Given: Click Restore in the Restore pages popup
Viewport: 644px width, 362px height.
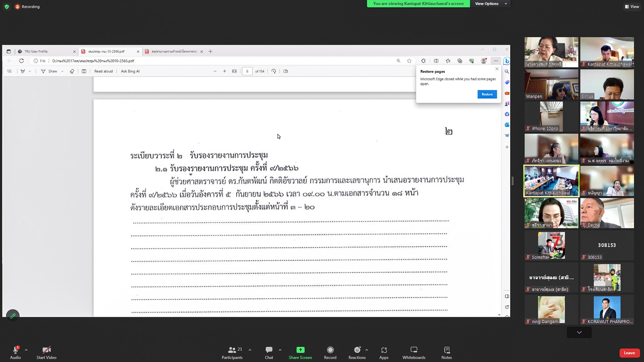Looking at the screenshot, I should click(x=487, y=94).
